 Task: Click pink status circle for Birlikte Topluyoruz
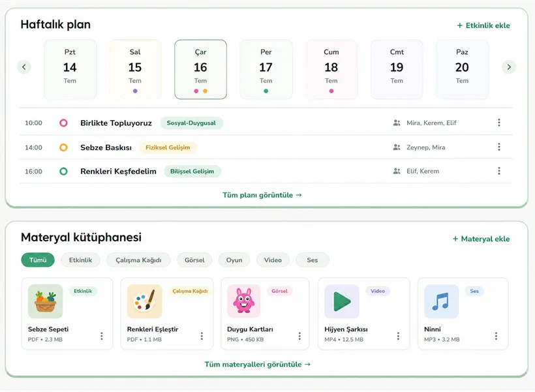pos(63,123)
